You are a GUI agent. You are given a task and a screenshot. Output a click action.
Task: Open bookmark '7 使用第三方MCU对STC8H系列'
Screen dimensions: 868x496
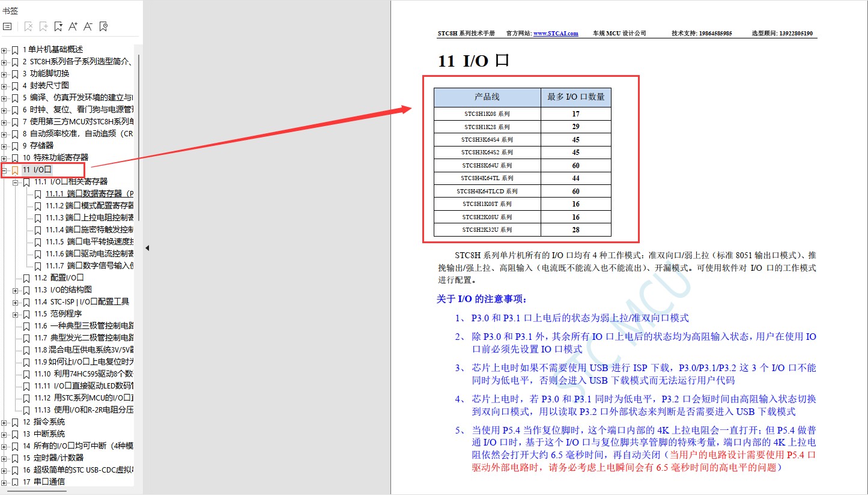77,122
